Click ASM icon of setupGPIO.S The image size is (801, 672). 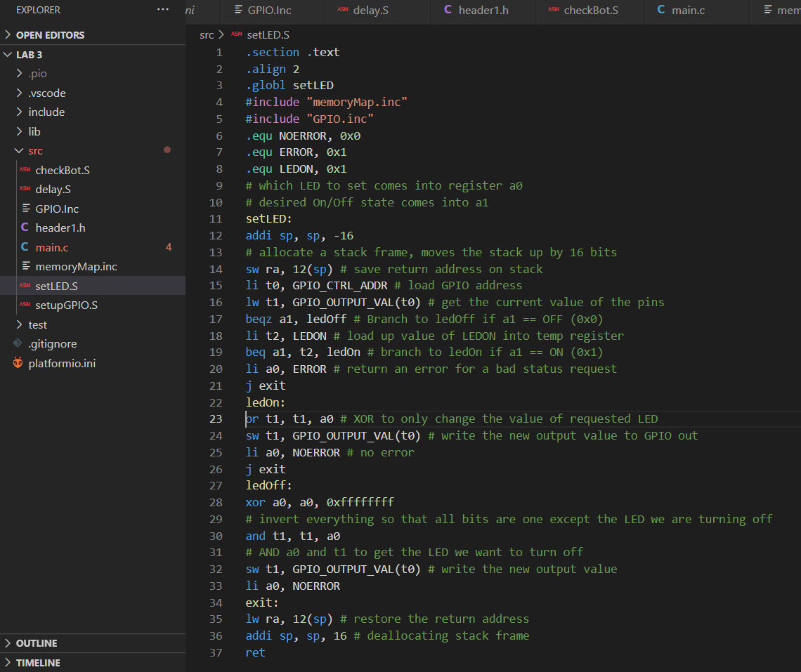(x=25, y=305)
